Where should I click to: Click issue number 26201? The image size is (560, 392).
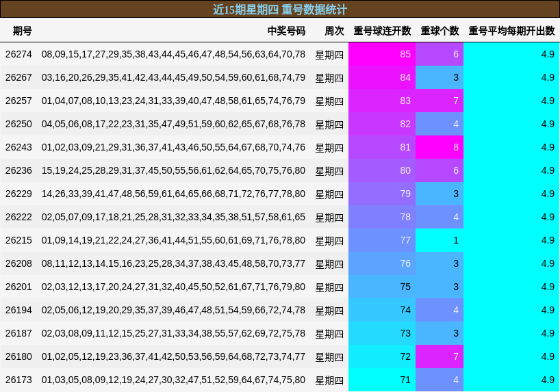(18, 287)
